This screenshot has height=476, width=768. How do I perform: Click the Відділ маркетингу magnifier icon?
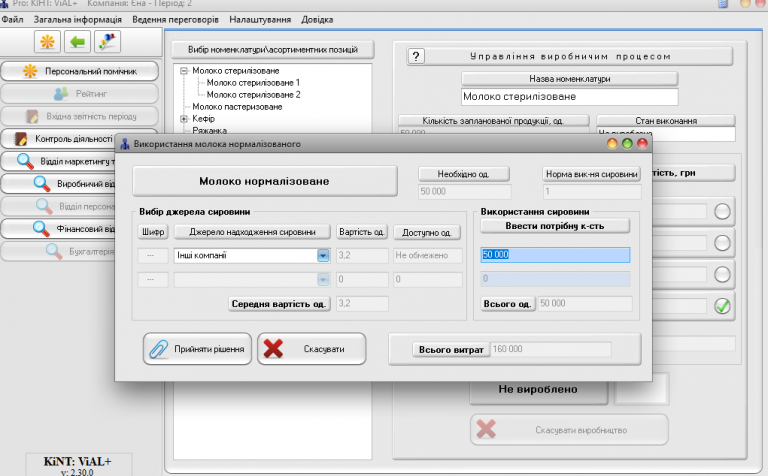pyautogui.click(x=24, y=161)
